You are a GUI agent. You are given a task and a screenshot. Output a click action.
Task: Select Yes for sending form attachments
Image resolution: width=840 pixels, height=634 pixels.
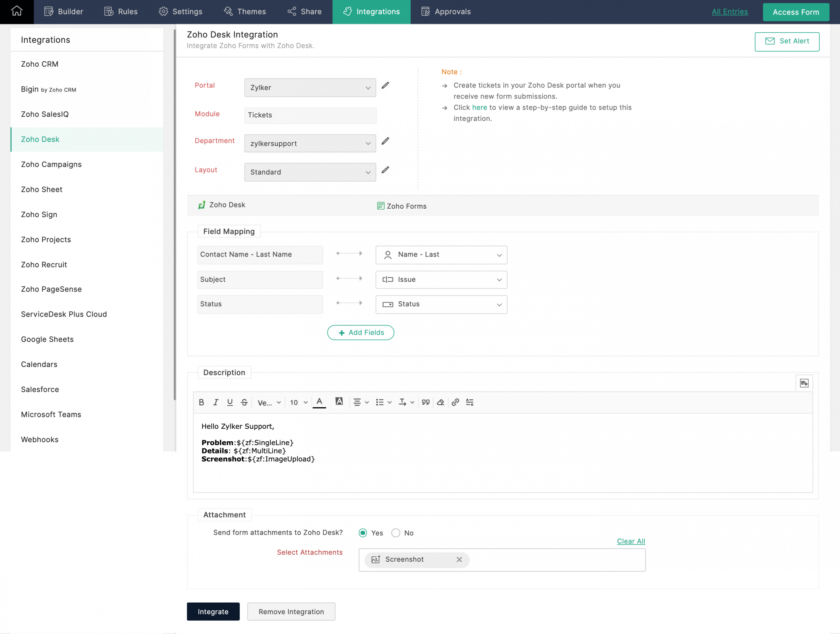(x=363, y=533)
